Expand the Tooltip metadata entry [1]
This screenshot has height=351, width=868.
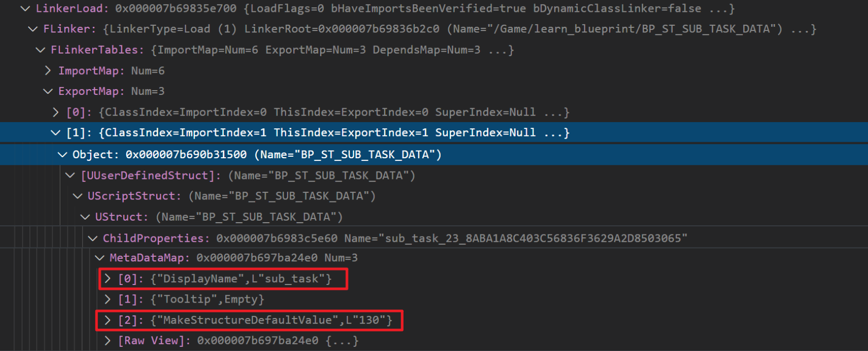pos(107,299)
